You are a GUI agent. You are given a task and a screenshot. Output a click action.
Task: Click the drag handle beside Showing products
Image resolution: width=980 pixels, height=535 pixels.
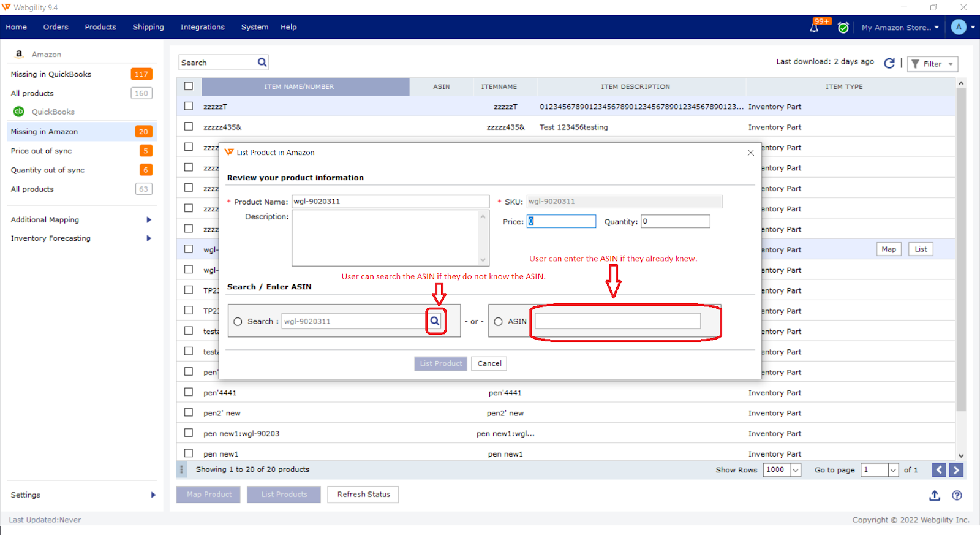[x=181, y=470]
